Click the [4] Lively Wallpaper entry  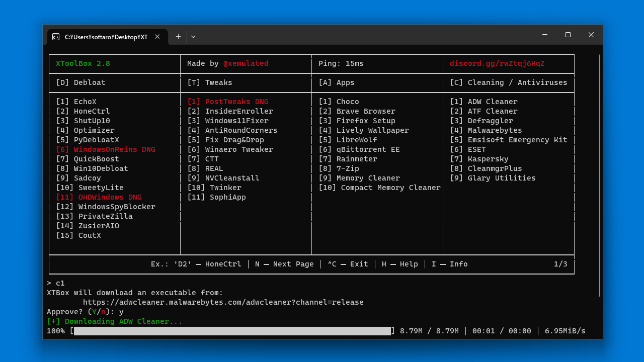[364, 130]
